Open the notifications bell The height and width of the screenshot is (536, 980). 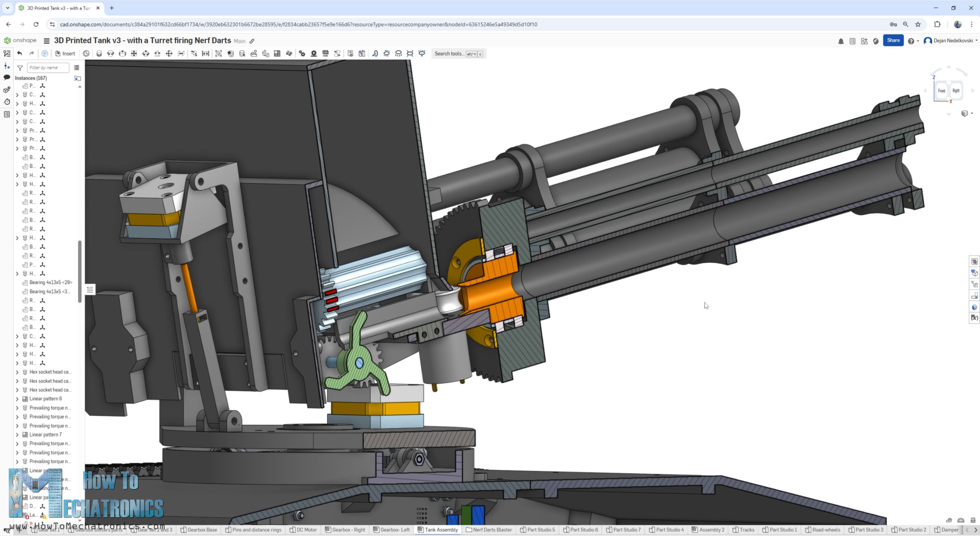coord(841,41)
